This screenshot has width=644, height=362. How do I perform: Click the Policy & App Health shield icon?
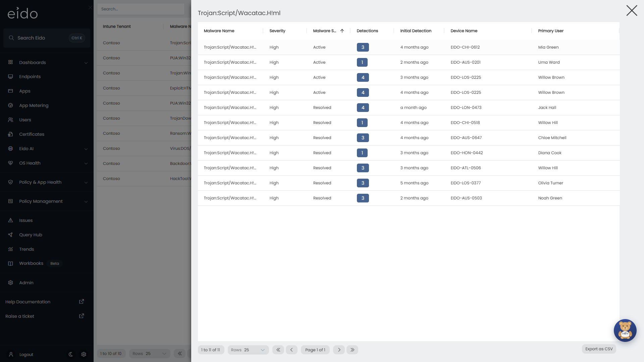(10, 182)
